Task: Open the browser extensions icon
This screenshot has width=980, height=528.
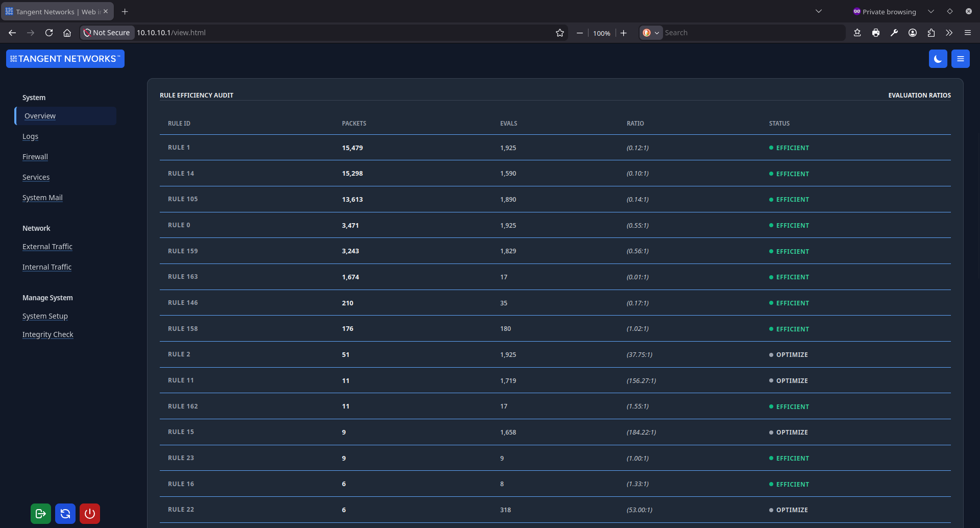Action: click(931, 33)
